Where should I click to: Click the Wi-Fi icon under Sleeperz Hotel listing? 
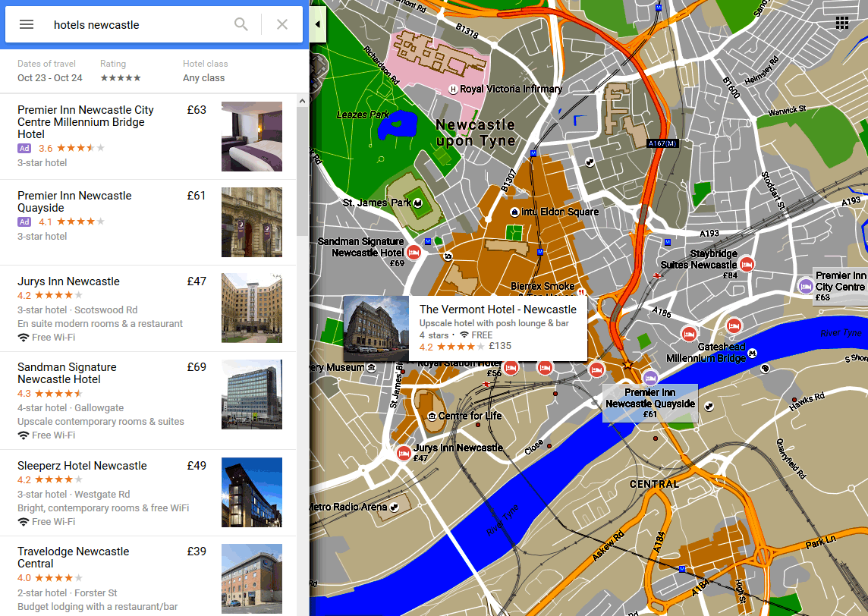click(x=24, y=522)
